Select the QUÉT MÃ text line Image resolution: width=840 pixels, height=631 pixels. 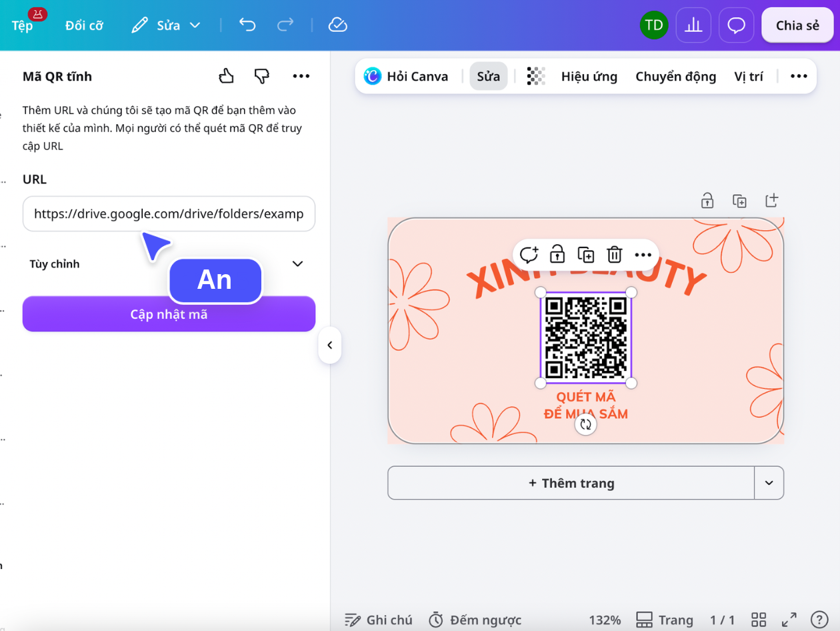click(x=585, y=398)
